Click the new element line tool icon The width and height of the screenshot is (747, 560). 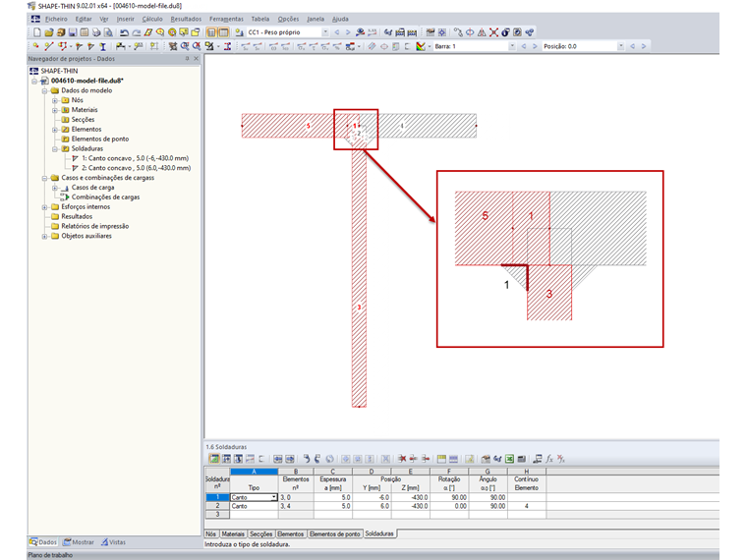(48, 46)
